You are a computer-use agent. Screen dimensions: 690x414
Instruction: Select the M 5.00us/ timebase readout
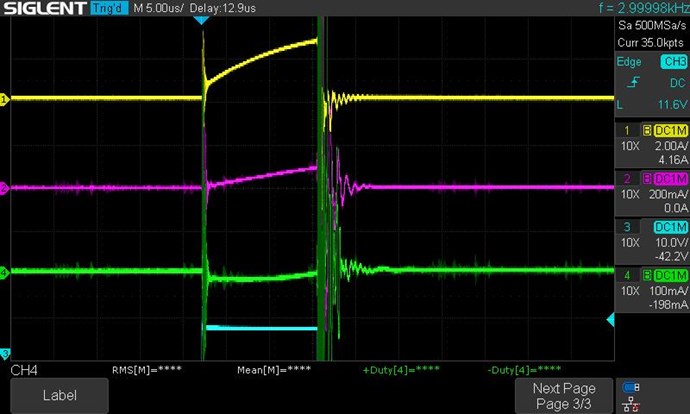pyautogui.click(x=158, y=8)
